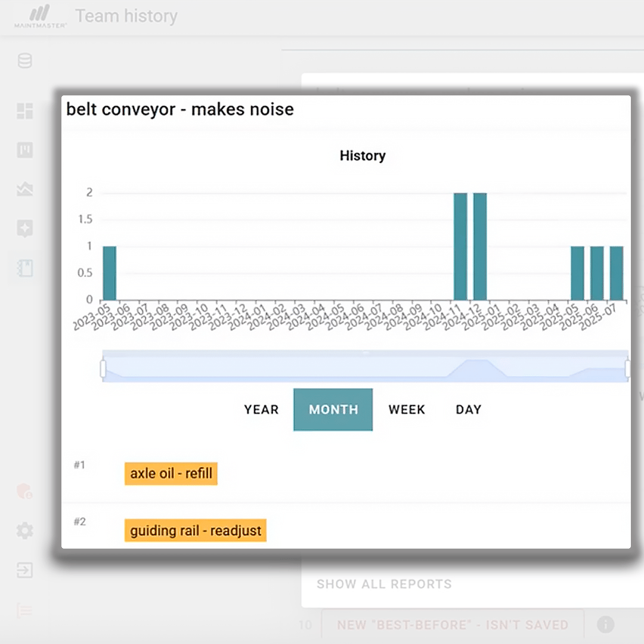Select the analytics chart icon
Image resolution: width=644 pixels, height=644 pixels.
24,190
